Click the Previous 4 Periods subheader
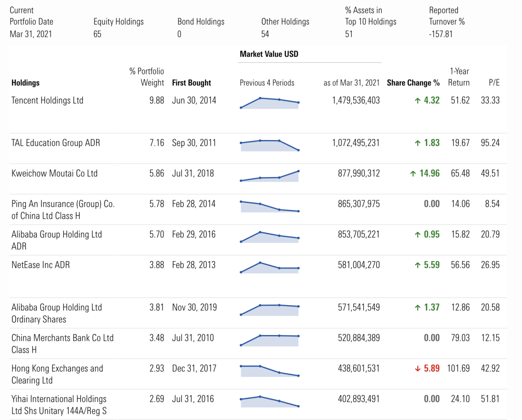This screenshot has width=522, height=420. tap(267, 83)
